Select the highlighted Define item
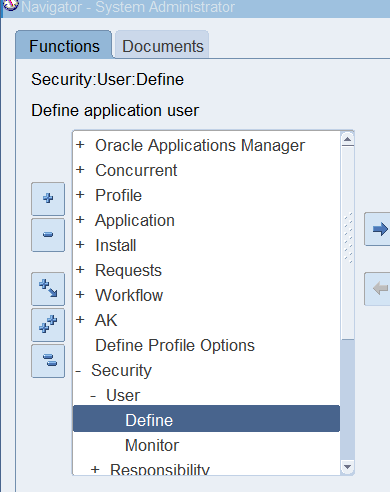Viewport: 390px width, 492px height. coord(206,419)
